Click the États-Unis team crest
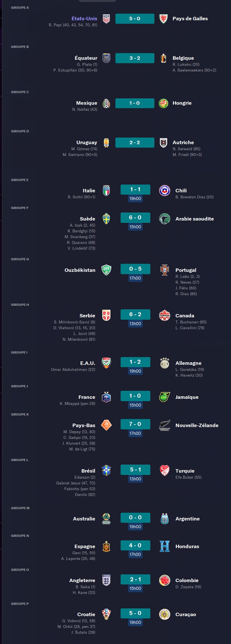This screenshot has width=231, height=644. (x=106, y=18)
